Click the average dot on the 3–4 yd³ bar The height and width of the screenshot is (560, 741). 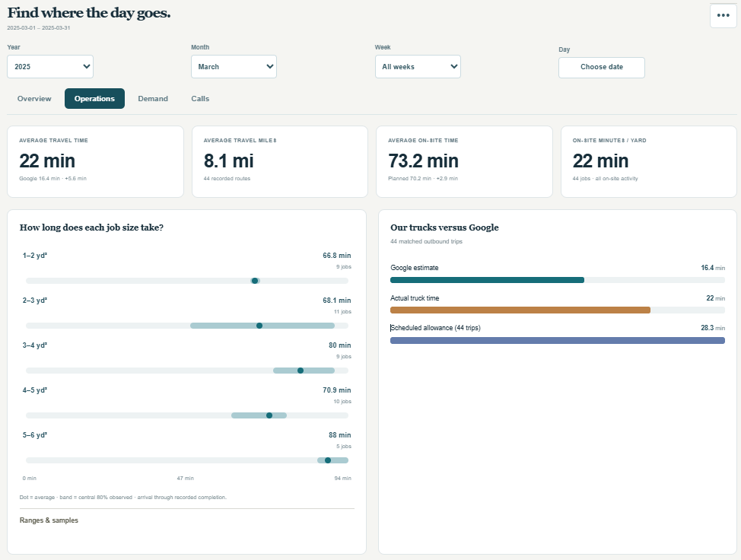pos(300,371)
